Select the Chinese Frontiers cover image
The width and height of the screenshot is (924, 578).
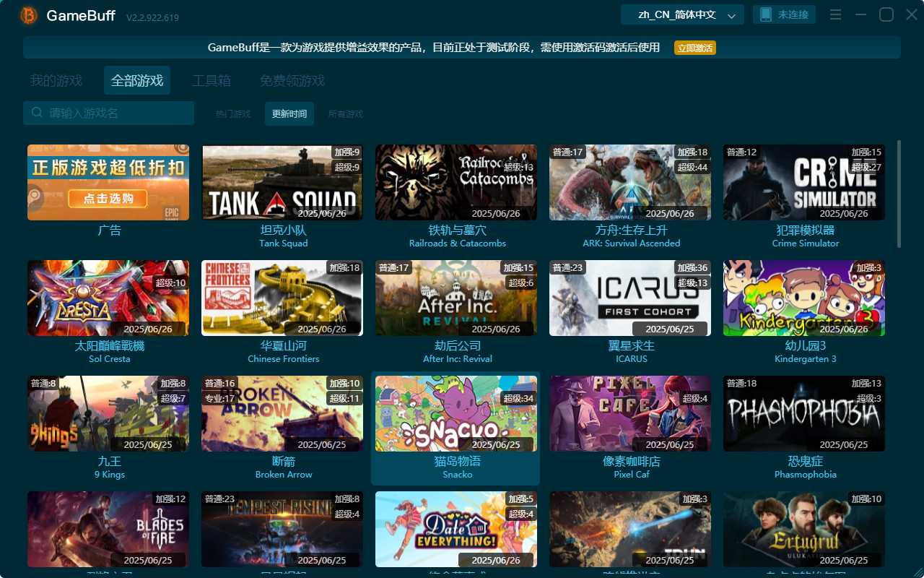point(282,298)
